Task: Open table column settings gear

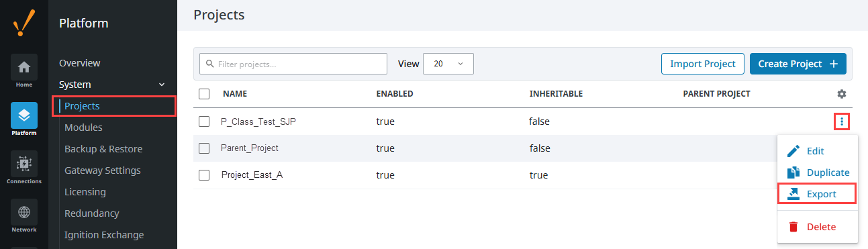Action: 842,94
